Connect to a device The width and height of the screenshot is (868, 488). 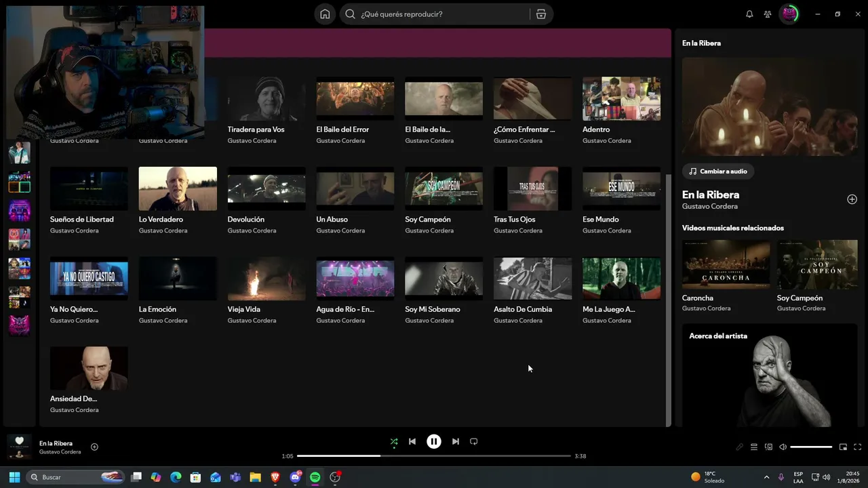click(x=768, y=447)
